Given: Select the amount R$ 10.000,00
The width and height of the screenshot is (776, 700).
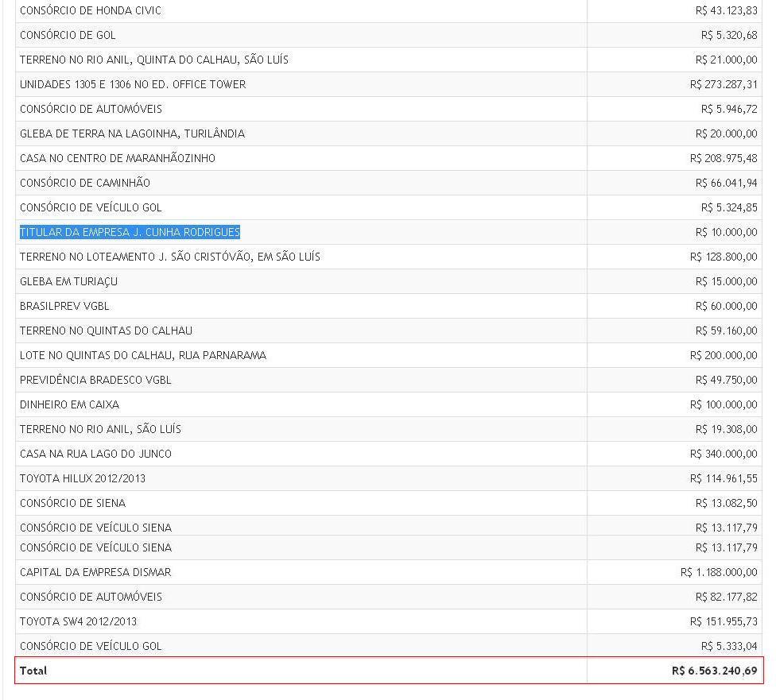Looking at the screenshot, I should tap(726, 232).
